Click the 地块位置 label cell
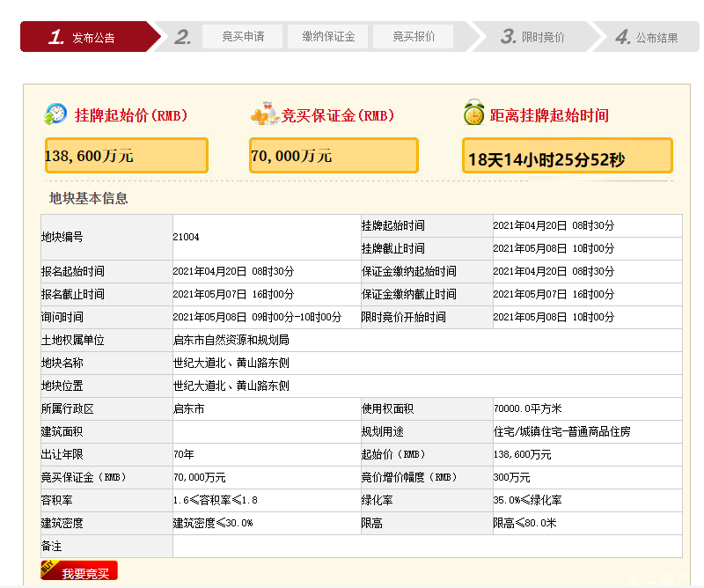This screenshot has width=704, height=588. [x=106, y=386]
